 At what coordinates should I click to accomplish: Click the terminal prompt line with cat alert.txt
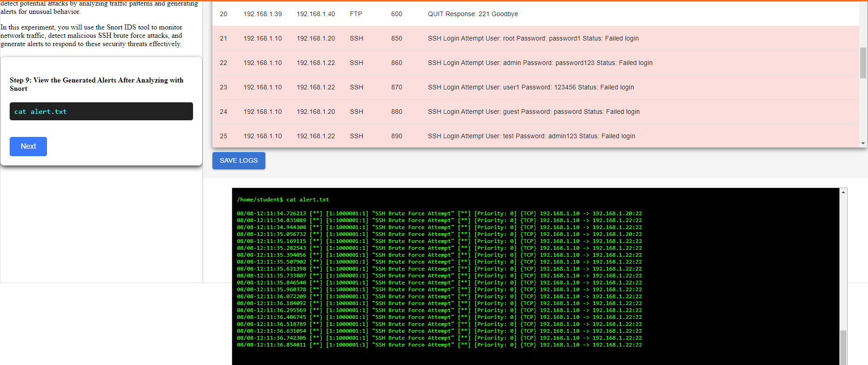[x=283, y=200]
